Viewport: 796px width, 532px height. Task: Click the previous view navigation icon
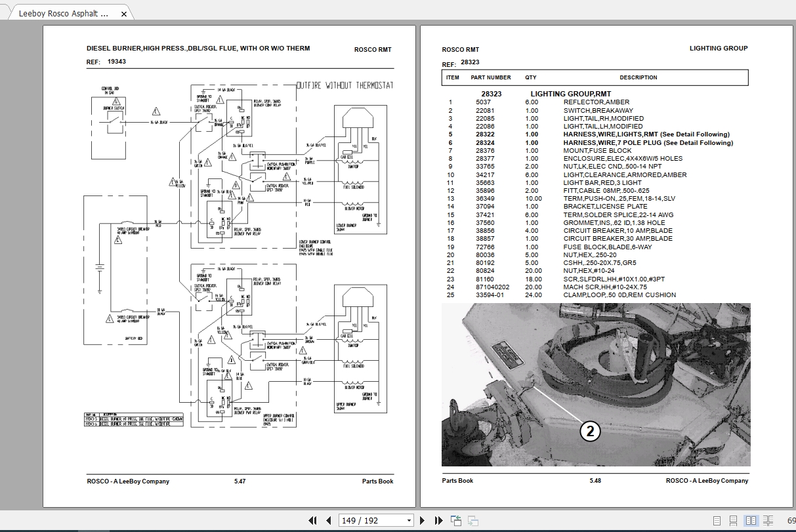click(x=456, y=521)
